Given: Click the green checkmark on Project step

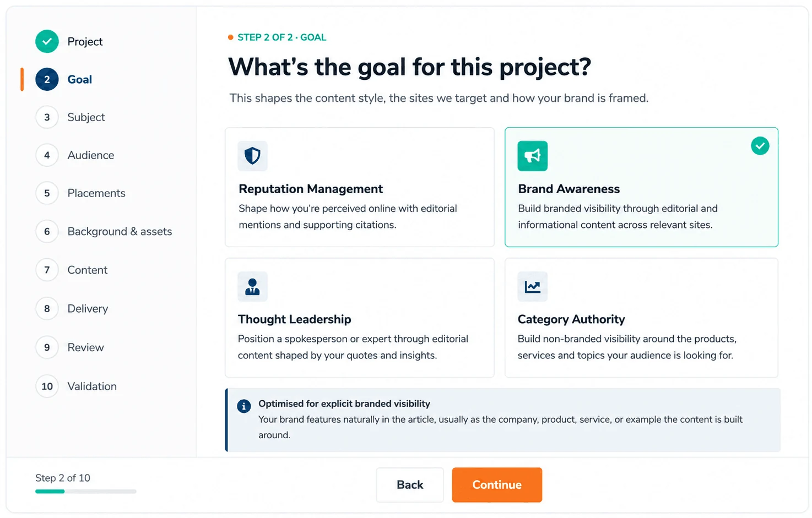Looking at the screenshot, I should (x=47, y=41).
